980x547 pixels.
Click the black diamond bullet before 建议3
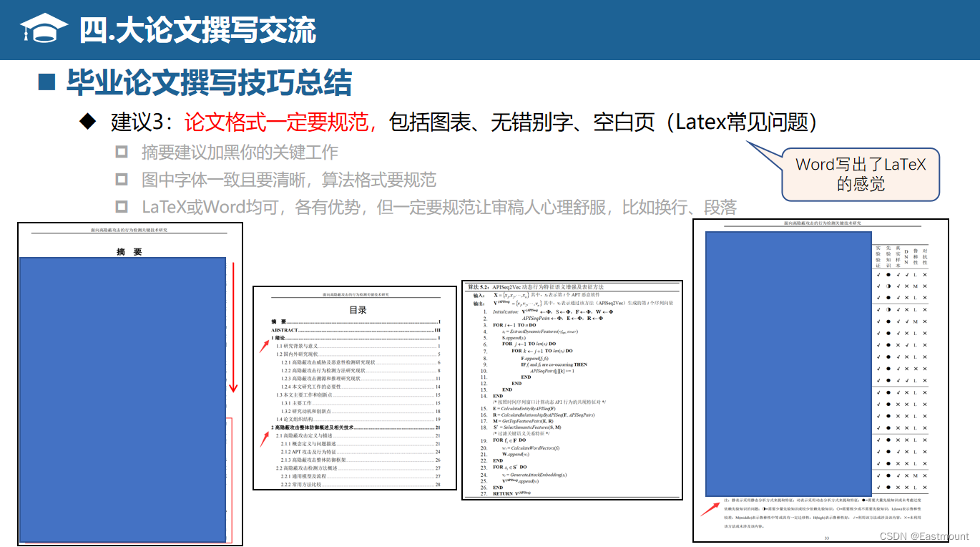coord(87,121)
